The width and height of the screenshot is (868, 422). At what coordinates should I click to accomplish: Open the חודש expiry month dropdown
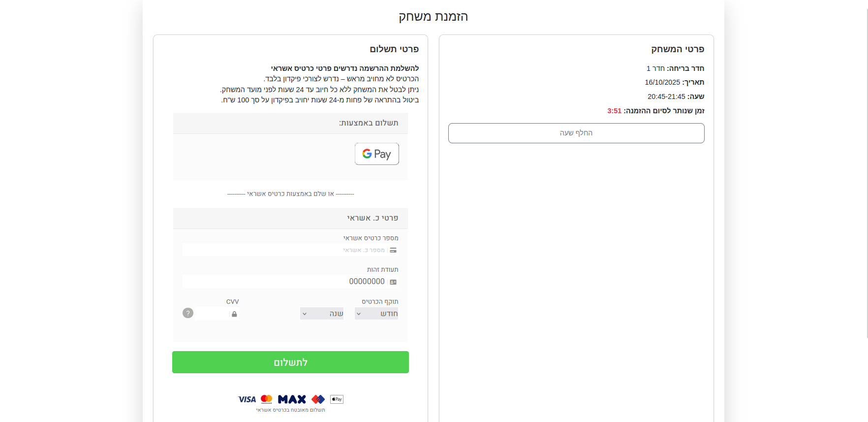click(376, 314)
